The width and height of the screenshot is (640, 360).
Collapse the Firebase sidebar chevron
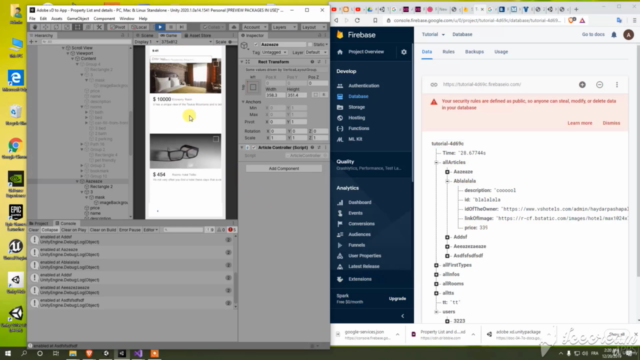402,316
